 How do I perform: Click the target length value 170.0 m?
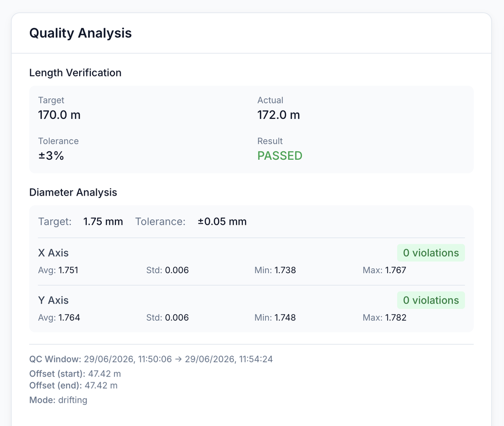coord(59,115)
